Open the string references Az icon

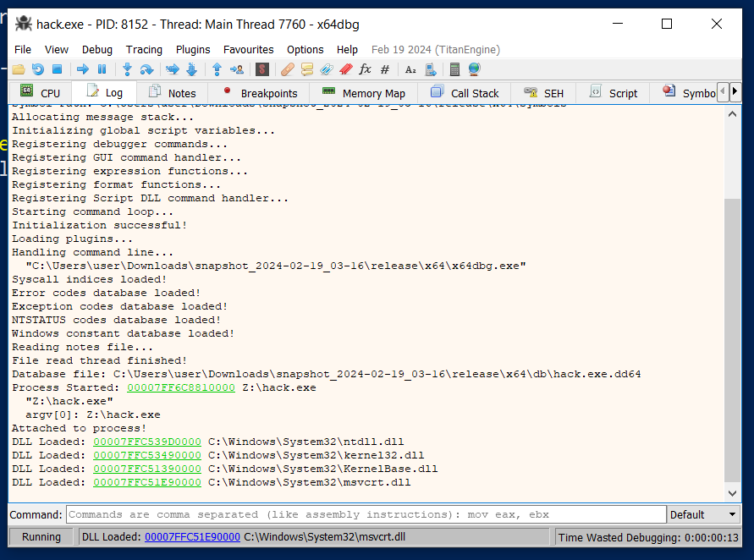pyautogui.click(x=410, y=69)
